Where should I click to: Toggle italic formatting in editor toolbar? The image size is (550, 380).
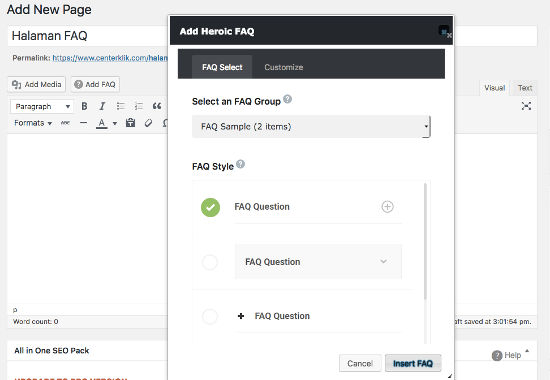tap(102, 106)
